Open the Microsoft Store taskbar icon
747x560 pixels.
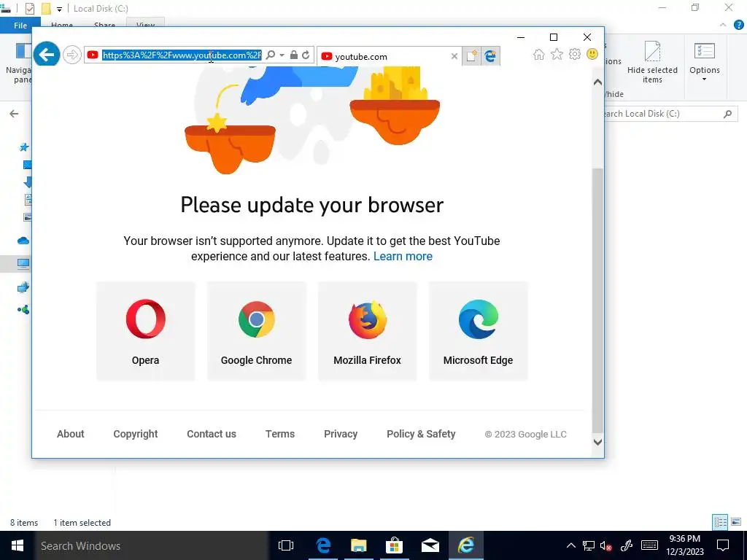[x=394, y=545]
